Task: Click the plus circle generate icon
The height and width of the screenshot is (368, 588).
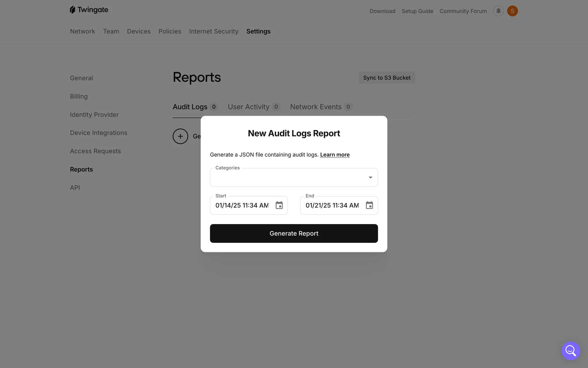Action: pyautogui.click(x=180, y=136)
